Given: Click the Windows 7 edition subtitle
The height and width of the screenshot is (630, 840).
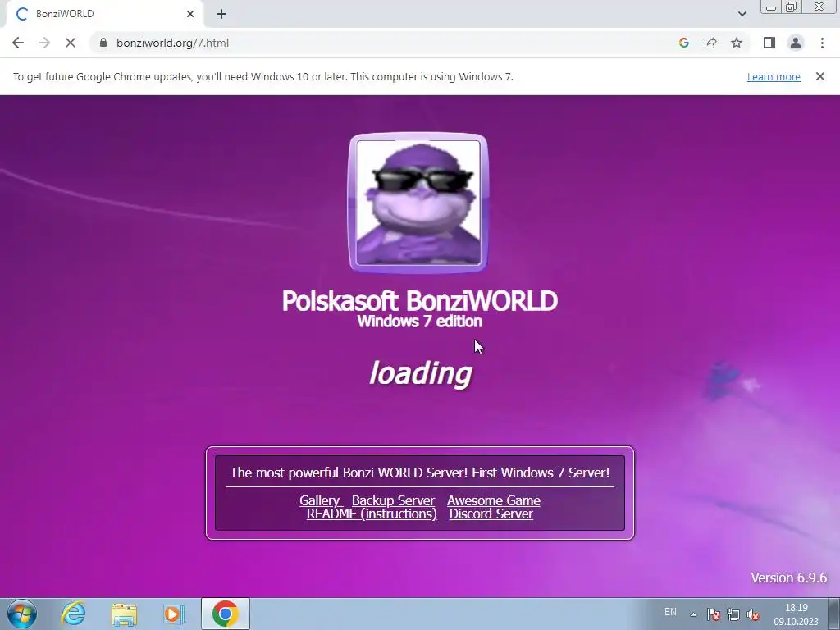Looking at the screenshot, I should (x=419, y=322).
